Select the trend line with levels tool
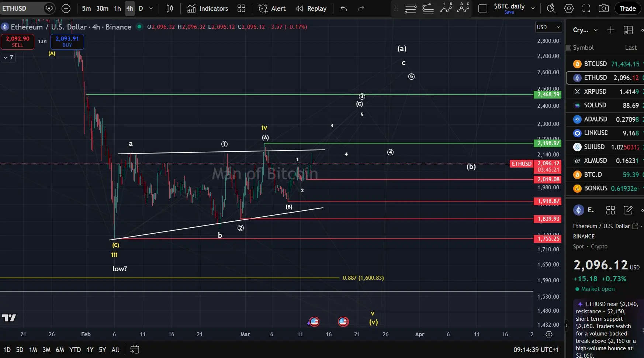 click(x=428, y=8)
